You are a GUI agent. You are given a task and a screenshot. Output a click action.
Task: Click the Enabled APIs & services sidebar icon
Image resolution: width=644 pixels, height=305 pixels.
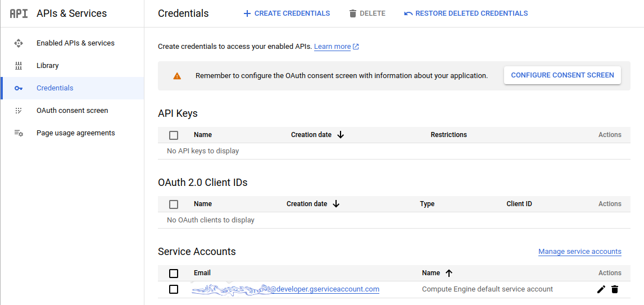[19, 43]
